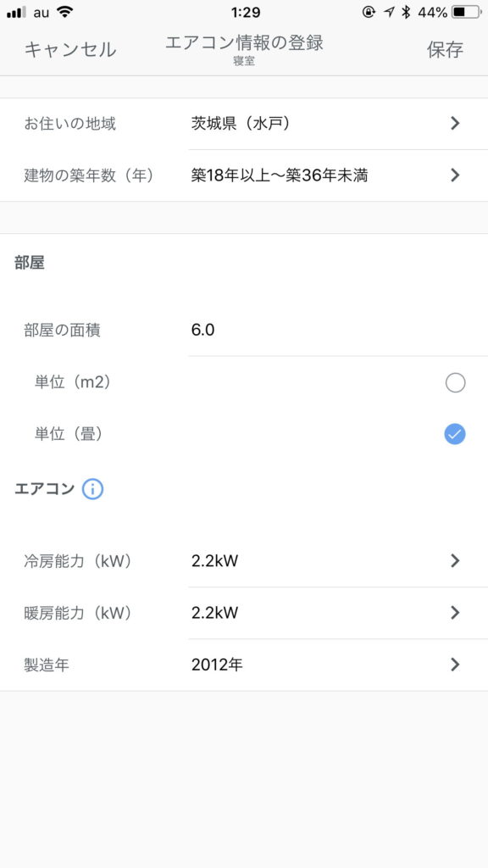Choose the 茨城県（水戸）region row

pyautogui.click(x=244, y=124)
